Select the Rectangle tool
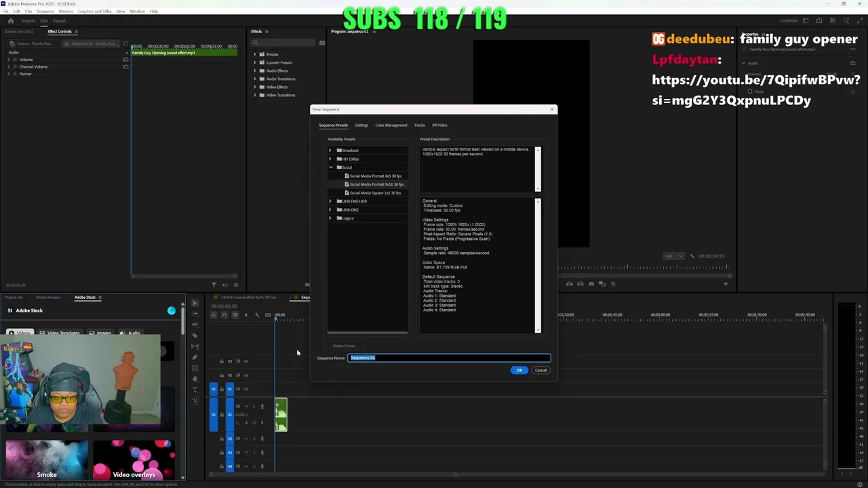868x488 pixels. (195, 368)
